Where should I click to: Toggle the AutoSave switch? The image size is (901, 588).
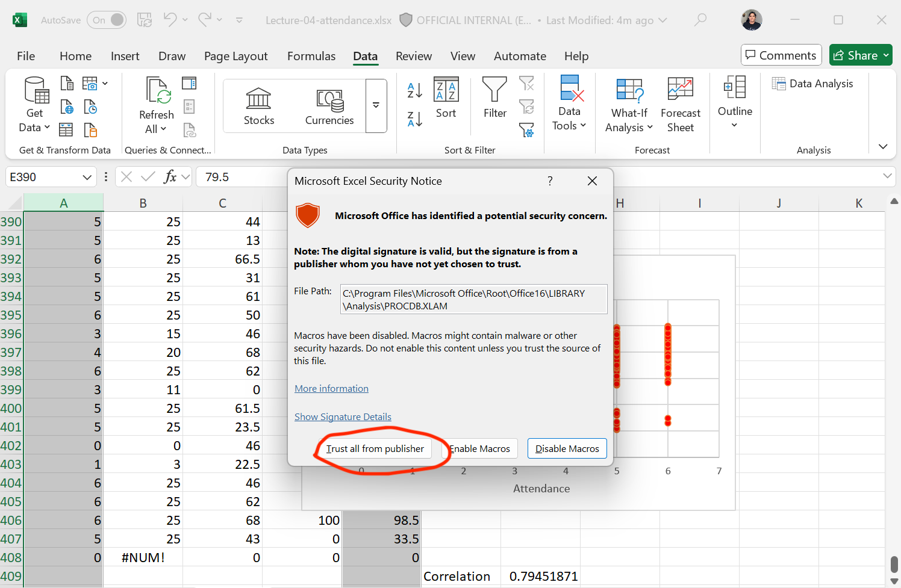[x=107, y=20]
